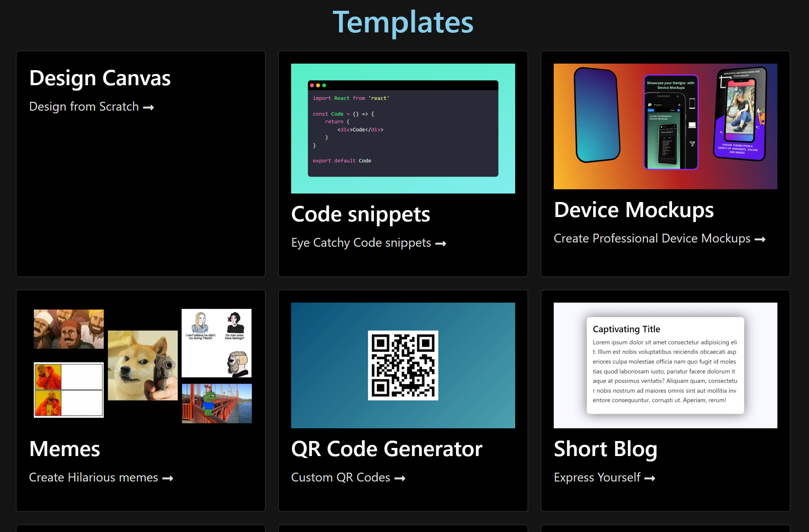Screen dimensions: 809x532
Task: Follow the Express Yourself link
Action: 605,477
